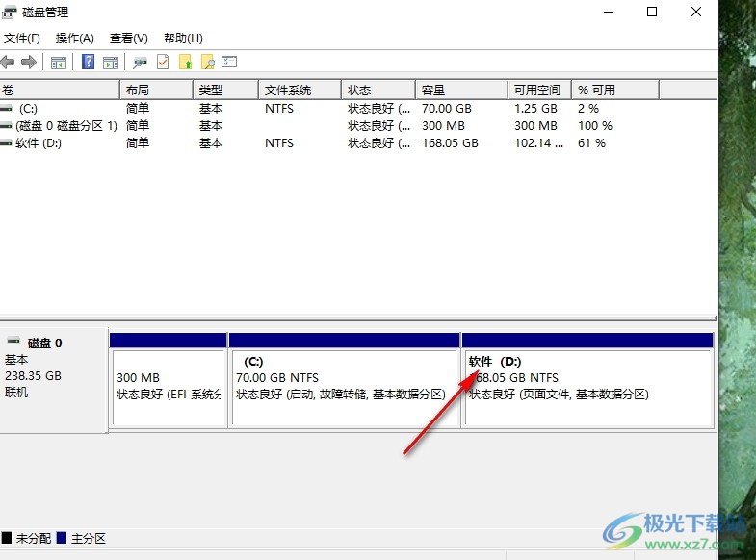The height and width of the screenshot is (560, 756).
Task: Close the 磁盘管理 window
Action: tap(695, 12)
